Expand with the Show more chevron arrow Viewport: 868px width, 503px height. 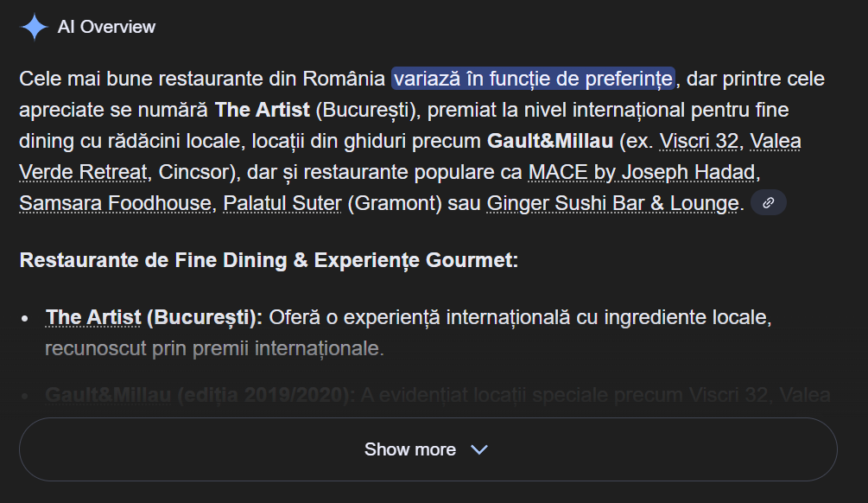click(478, 449)
